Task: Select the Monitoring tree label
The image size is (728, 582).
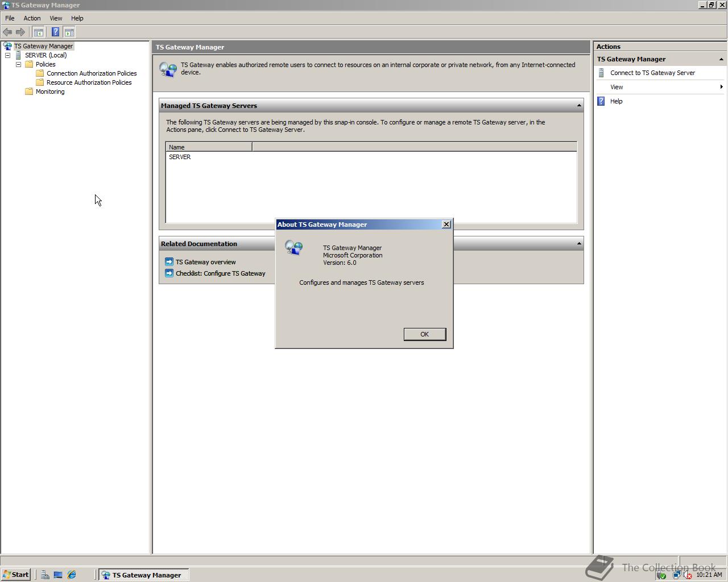Action: (x=50, y=92)
